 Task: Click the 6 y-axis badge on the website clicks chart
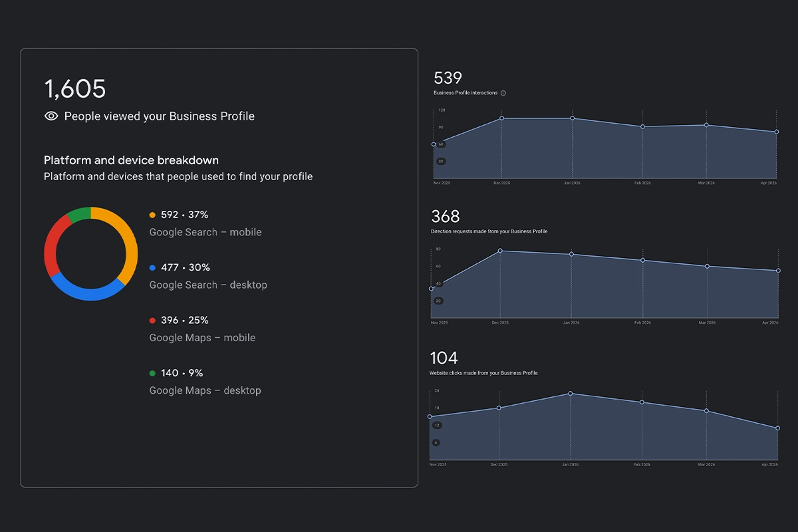[x=436, y=442]
